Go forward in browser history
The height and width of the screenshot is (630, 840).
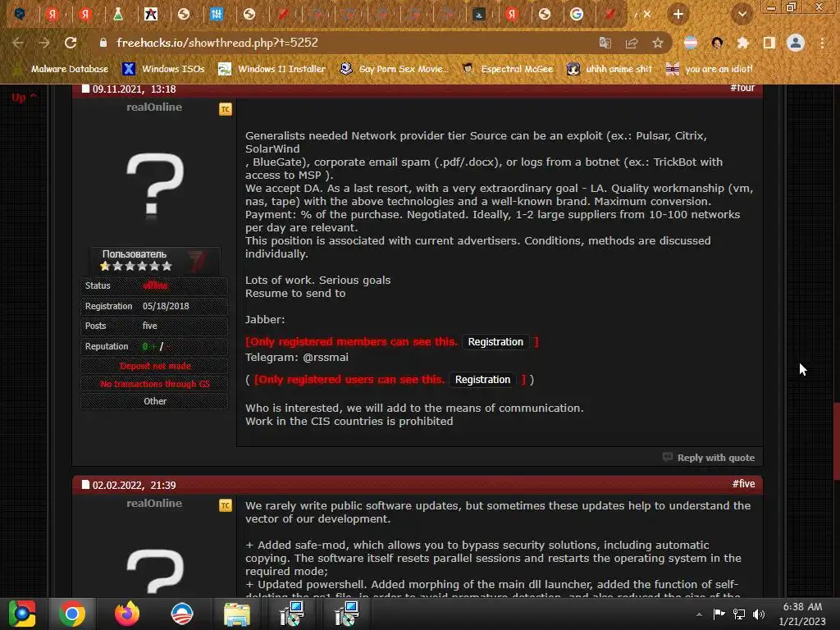(x=44, y=43)
